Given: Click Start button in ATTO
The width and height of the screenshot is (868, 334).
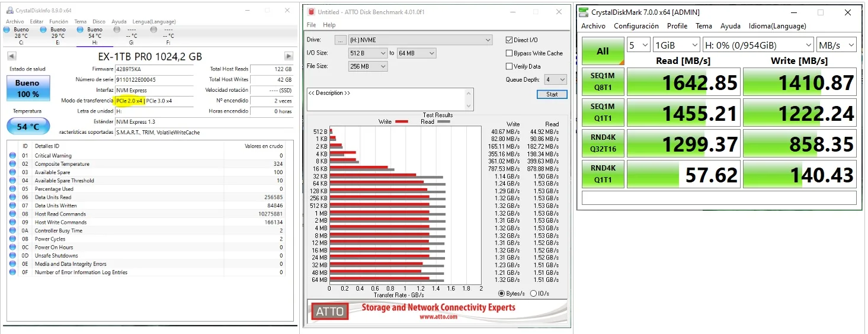Looking at the screenshot, I should [x=552, y=94].
